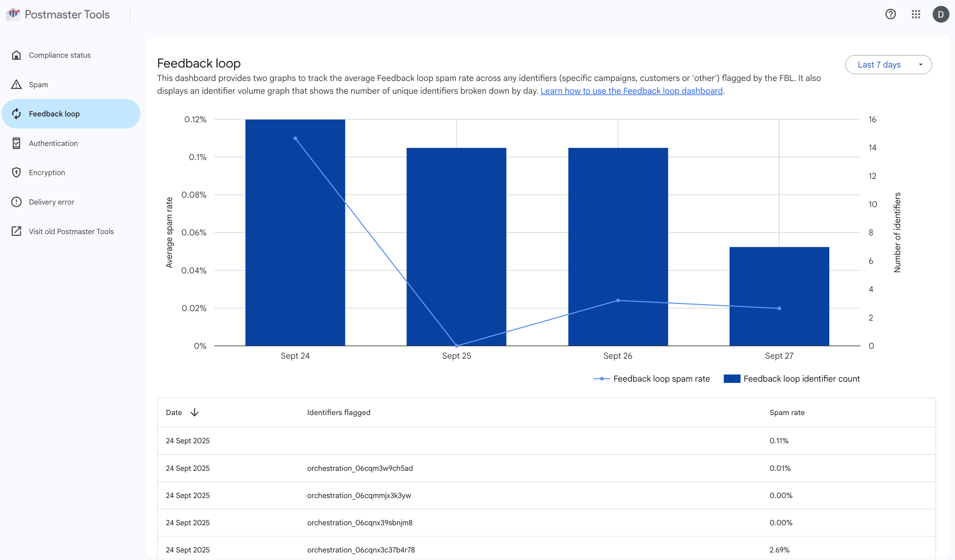
Task: Open the Google apps grid icon
Action: point(916,14)
